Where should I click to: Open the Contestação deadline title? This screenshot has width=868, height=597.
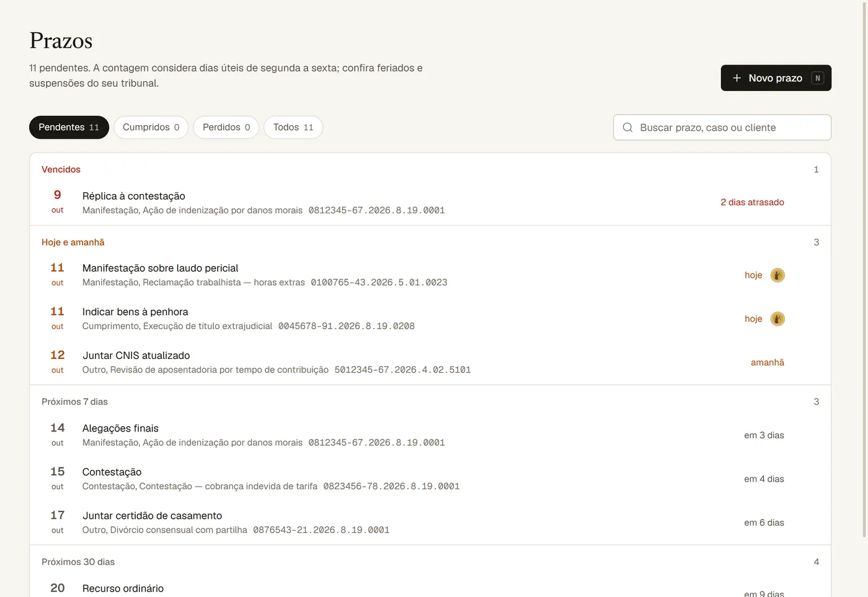(x=112, y=472)
